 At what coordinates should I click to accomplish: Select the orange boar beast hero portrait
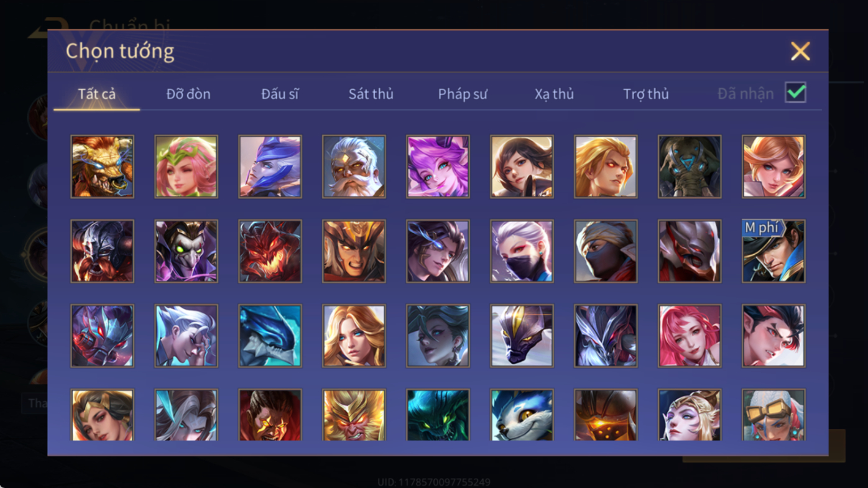coord(102,167)
